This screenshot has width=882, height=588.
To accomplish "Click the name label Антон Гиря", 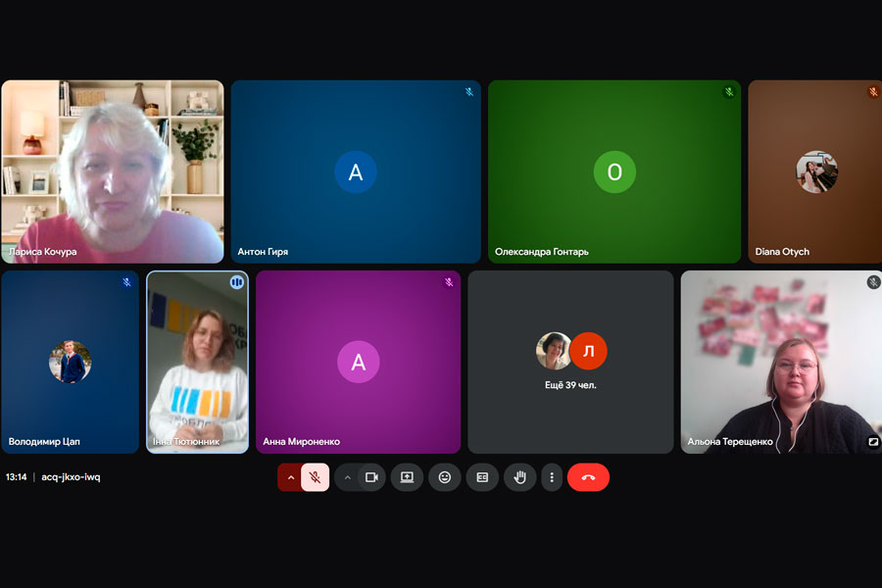I will click(263, 252).
